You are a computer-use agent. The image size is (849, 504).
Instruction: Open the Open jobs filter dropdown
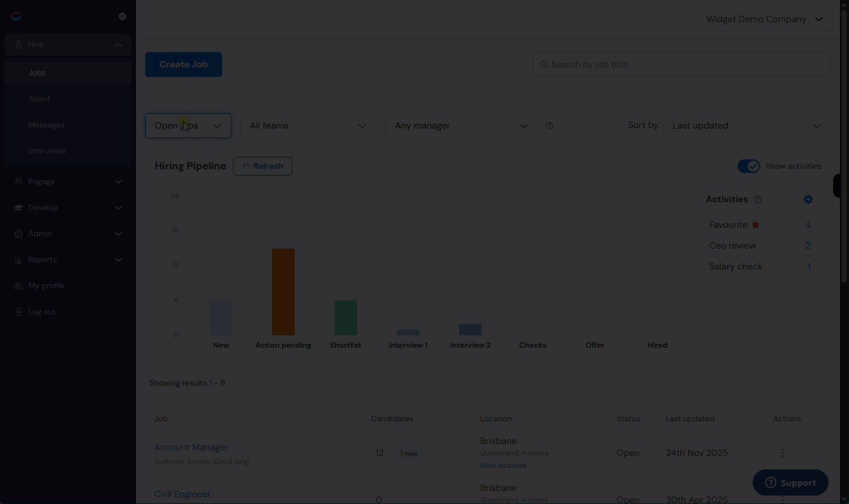tap(188, 126)
